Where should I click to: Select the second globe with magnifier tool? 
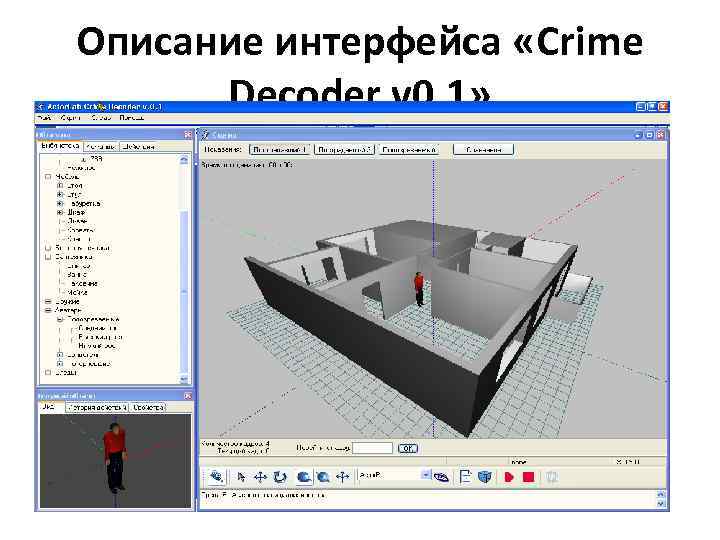click(323, 477)
